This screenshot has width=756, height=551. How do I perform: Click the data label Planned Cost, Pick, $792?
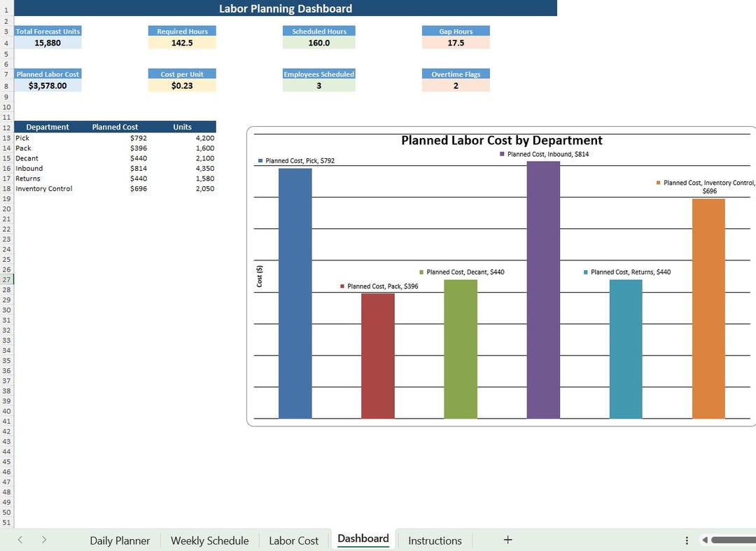(297, 160)
